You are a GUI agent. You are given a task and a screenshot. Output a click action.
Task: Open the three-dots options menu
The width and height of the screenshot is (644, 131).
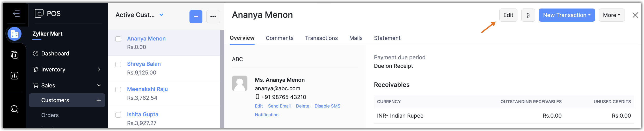tap(213, 17)
